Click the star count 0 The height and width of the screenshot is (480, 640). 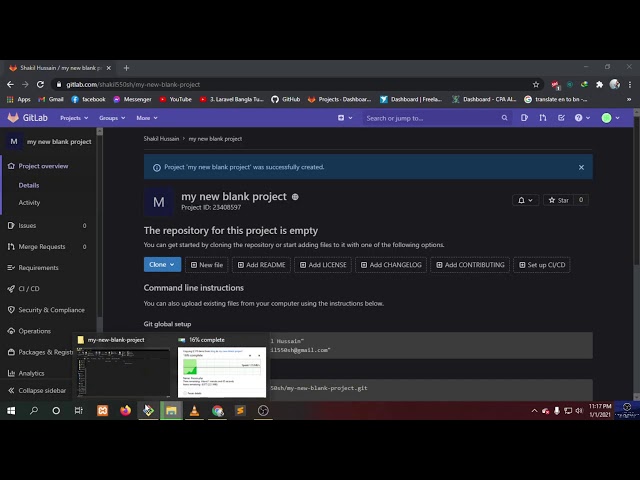pyautogui.click(x=581, y=200)
